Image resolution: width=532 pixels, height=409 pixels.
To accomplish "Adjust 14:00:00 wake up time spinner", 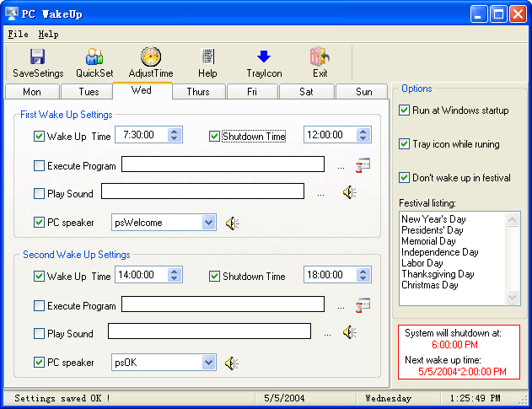I will coord(175,275).
